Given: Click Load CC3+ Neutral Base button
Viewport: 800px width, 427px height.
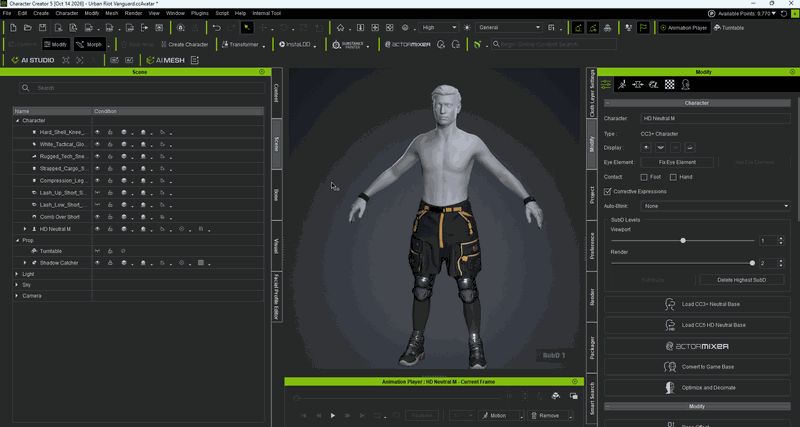Looking at the screenshot, I should coord(697,304).
